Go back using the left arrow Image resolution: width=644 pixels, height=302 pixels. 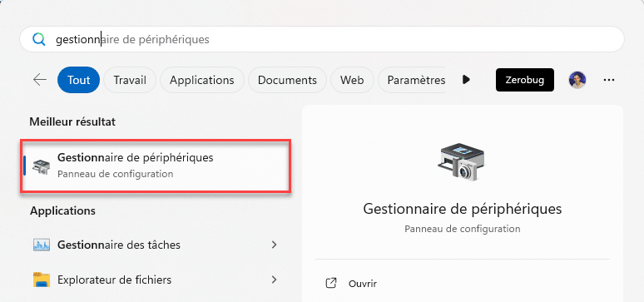pyautogui.click(x=40, y=80)
